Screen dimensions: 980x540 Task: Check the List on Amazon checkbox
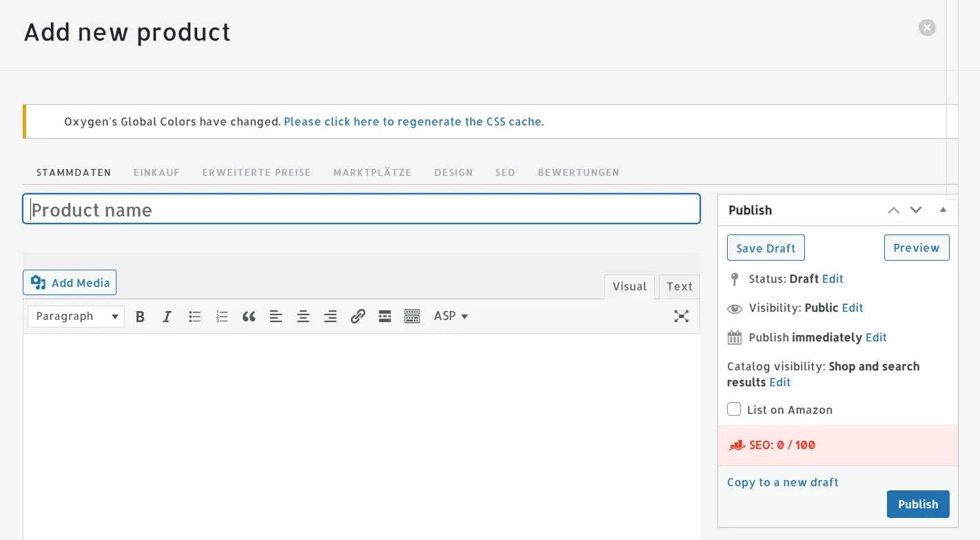(734, 410)
